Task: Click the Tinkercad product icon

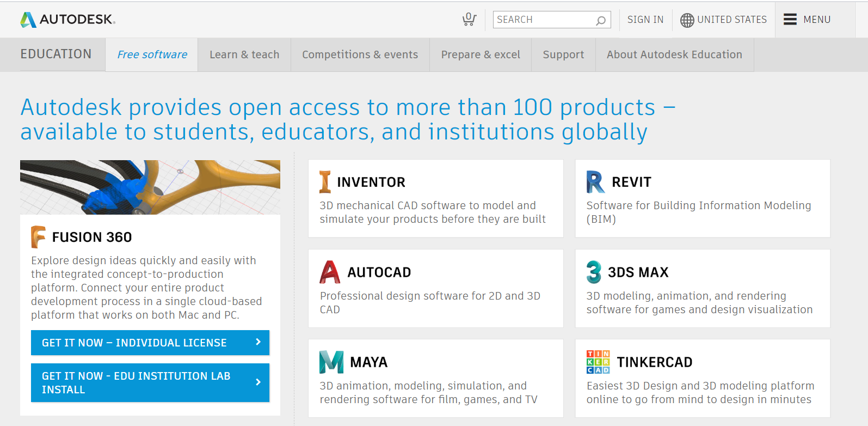Action: coord(598,362)
